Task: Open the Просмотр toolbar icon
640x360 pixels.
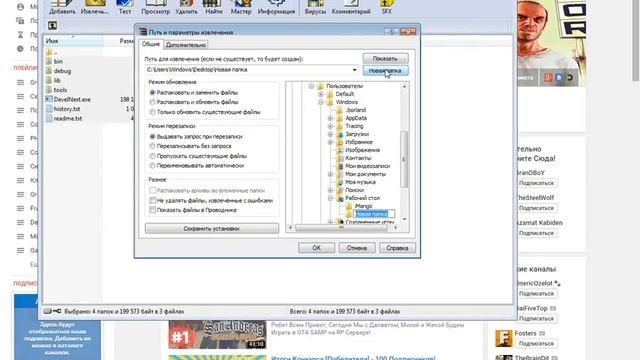Action: 156,4
